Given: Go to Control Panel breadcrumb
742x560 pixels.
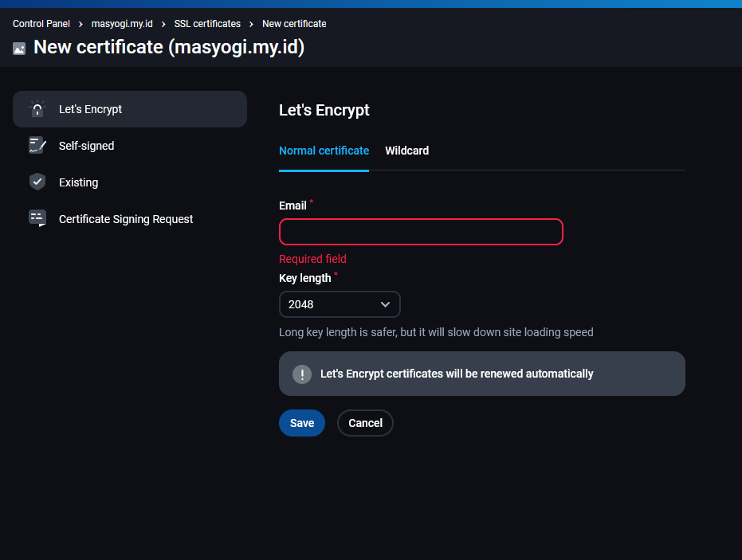Looking at the screenshot, I should [41, 24].
